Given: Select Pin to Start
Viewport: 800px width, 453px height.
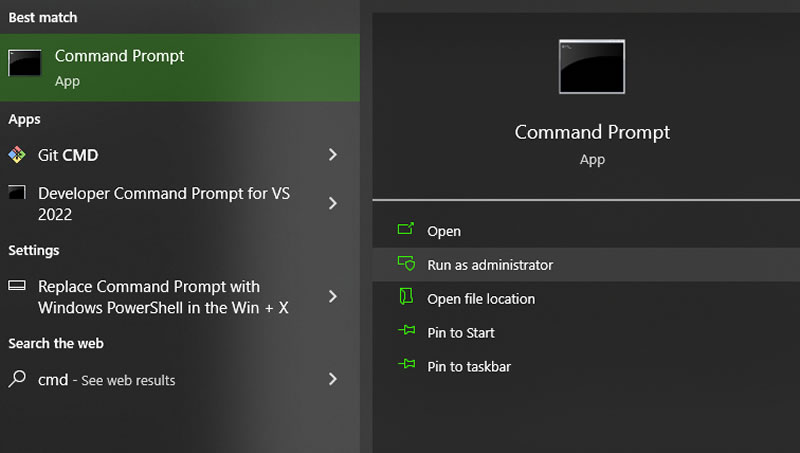Looking at the screenshot, I should [x=586, y=333].
